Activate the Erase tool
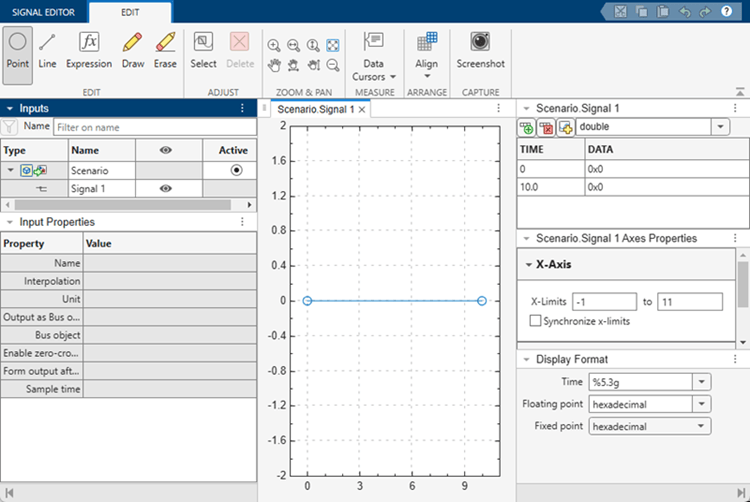Image resolution: width=750 pixels, height=502 pixels. (x=165, y=52)
